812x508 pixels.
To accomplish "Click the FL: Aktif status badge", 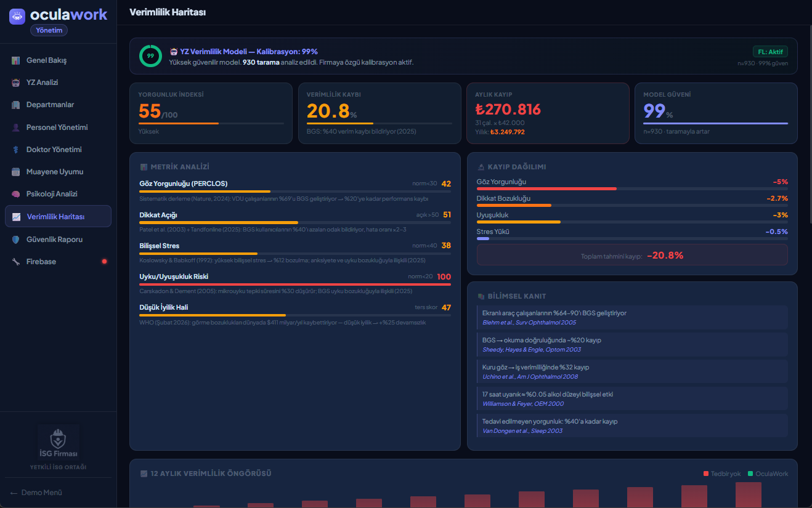I will [x=770, y=52].
